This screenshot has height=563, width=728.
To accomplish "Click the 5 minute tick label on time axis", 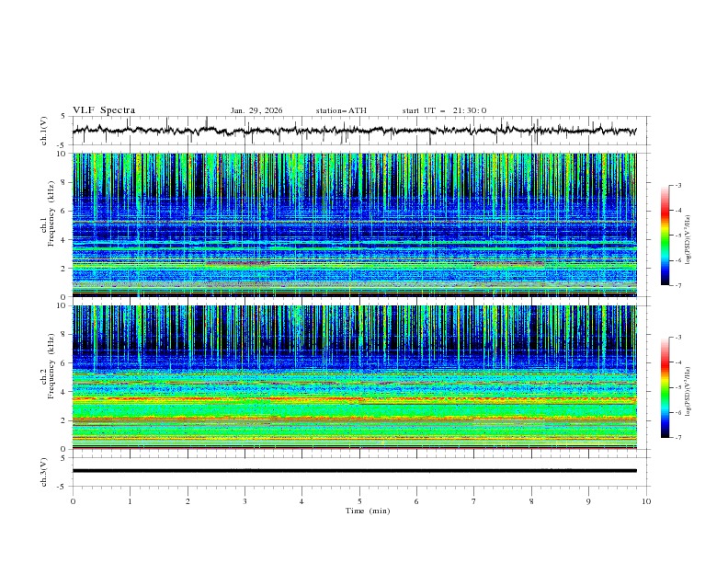I will (x=359, y=501).
